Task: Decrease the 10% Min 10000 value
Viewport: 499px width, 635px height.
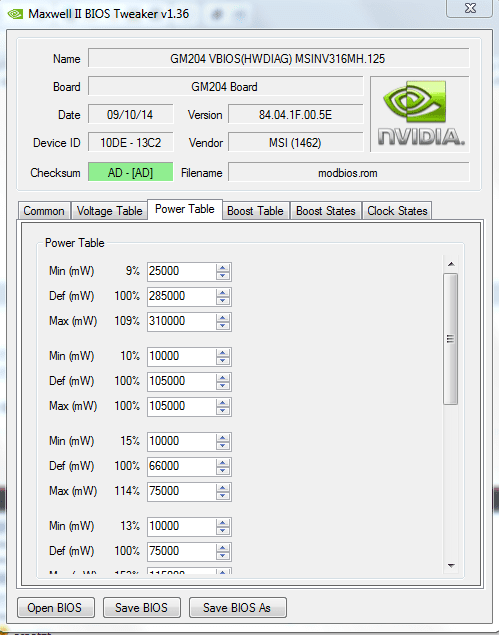Action: [223, 361]
